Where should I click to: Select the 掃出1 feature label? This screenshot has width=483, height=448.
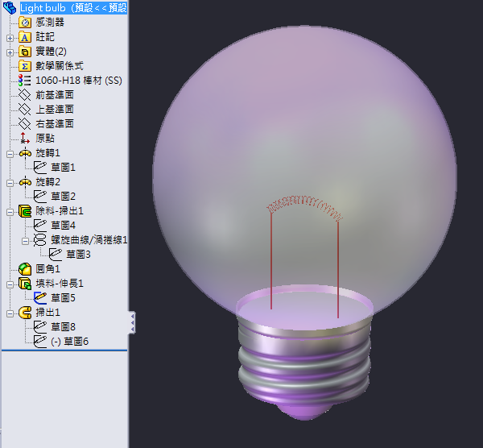[x=47, y=313]
